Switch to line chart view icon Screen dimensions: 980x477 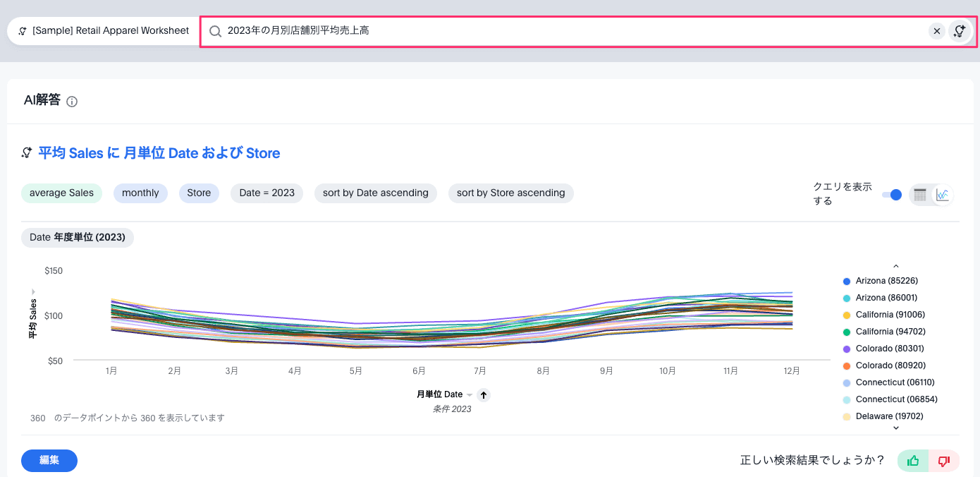[x=943, y=195]
